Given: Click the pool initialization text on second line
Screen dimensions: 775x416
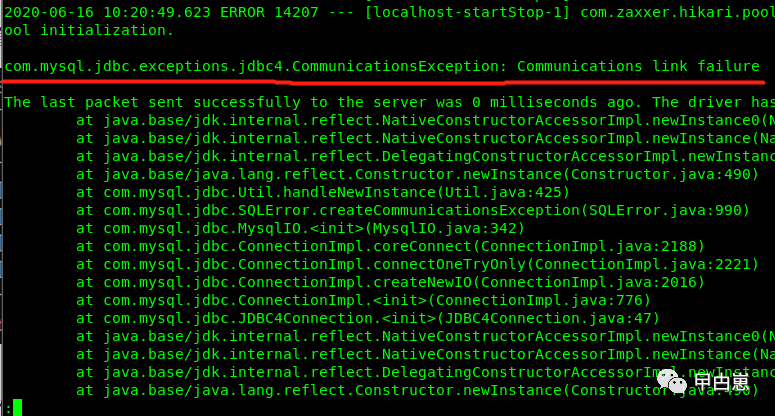Looking at the screenshot, I should coord(89,31).
